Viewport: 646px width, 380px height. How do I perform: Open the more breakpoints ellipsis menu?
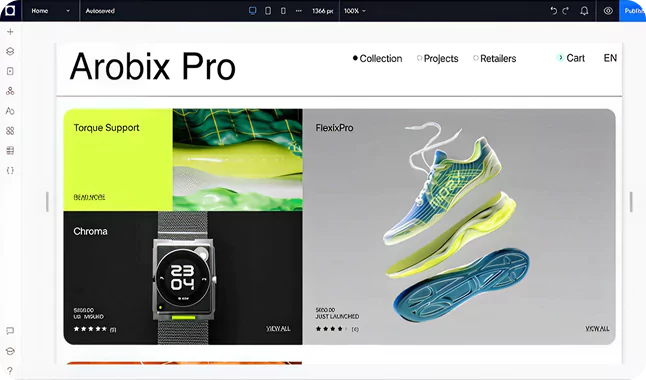coord(299,11)
